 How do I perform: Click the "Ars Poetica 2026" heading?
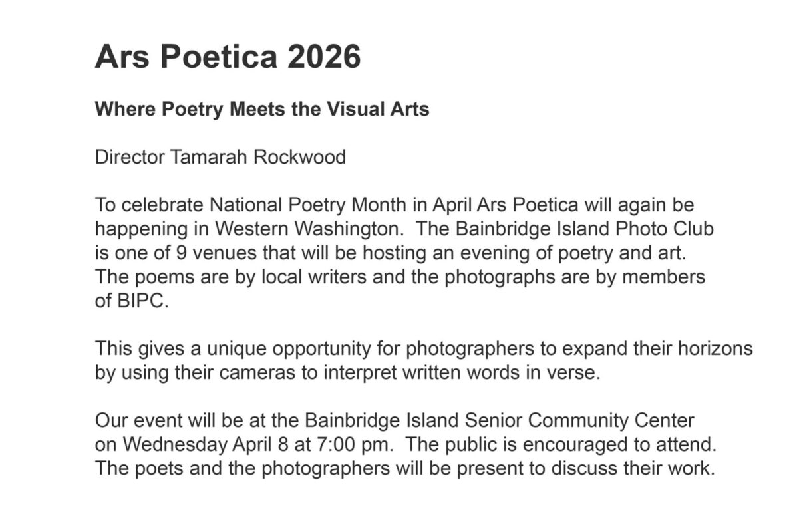pos(228,57)
